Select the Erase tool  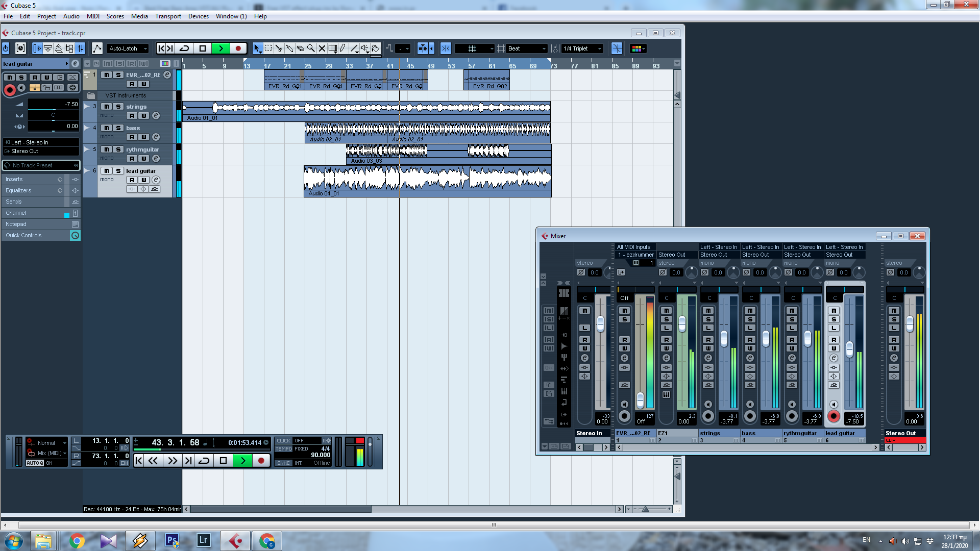coord(300,48)
